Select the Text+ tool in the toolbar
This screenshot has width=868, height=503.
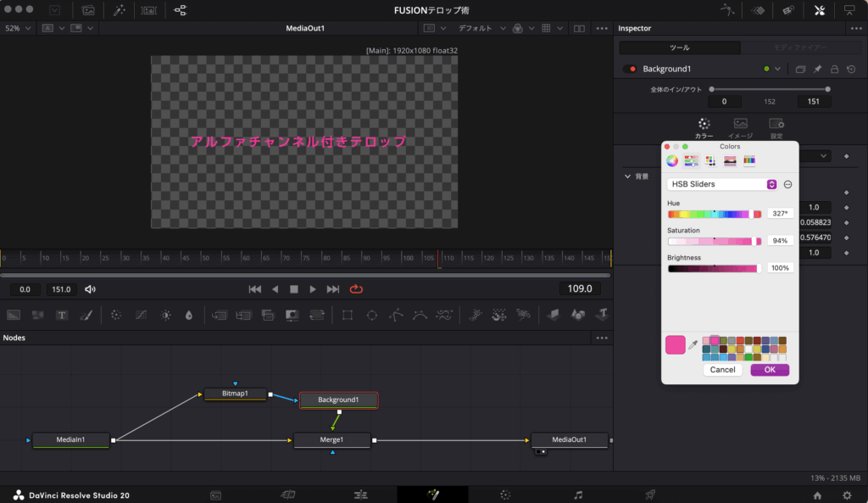pos(62,315)
